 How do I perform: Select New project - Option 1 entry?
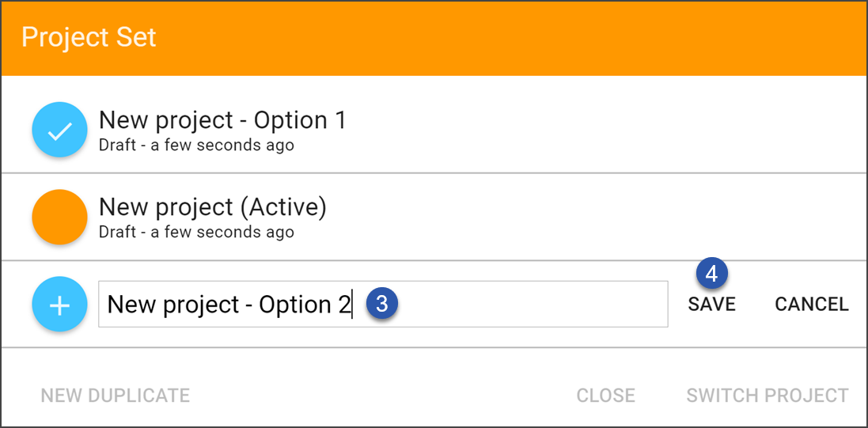pyautogui.click(x=434, y=130)
